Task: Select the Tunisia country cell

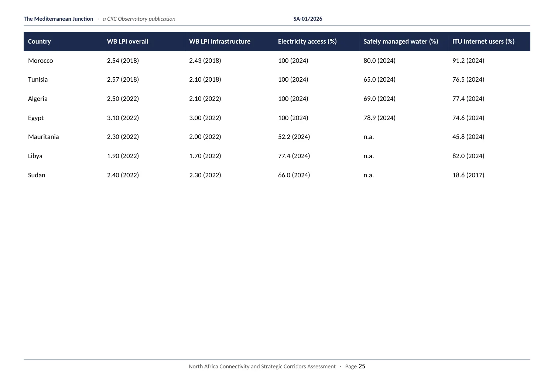Action: tap(38, 79)
